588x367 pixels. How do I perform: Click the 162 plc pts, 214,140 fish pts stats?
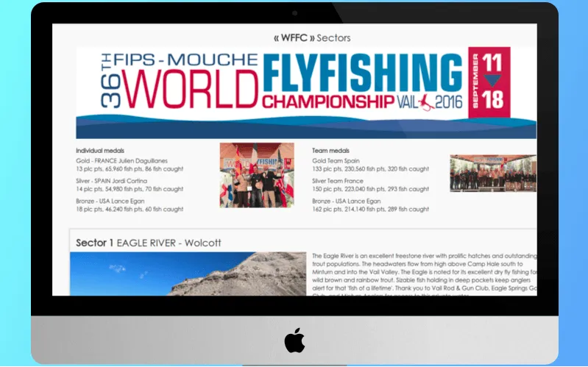(x=371, y=209)
